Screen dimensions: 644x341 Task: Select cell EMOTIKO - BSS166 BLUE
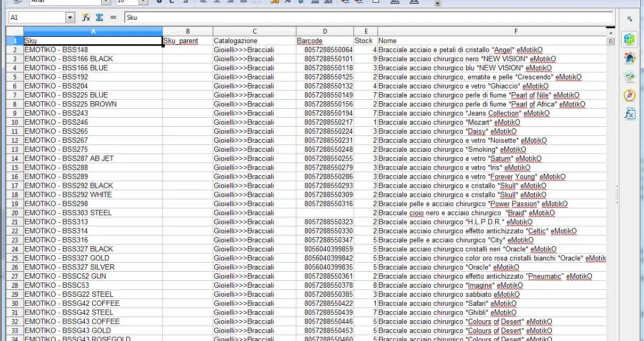[x=93, y=68]
